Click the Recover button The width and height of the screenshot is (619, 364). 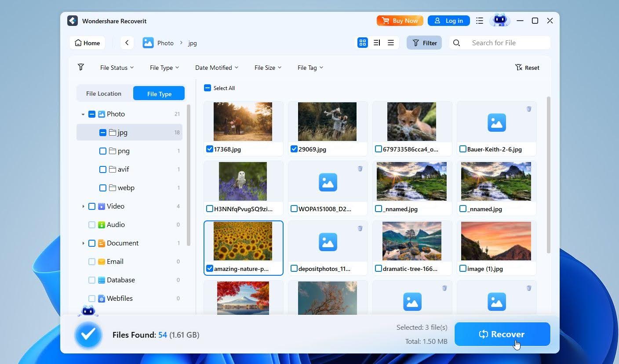502,334
